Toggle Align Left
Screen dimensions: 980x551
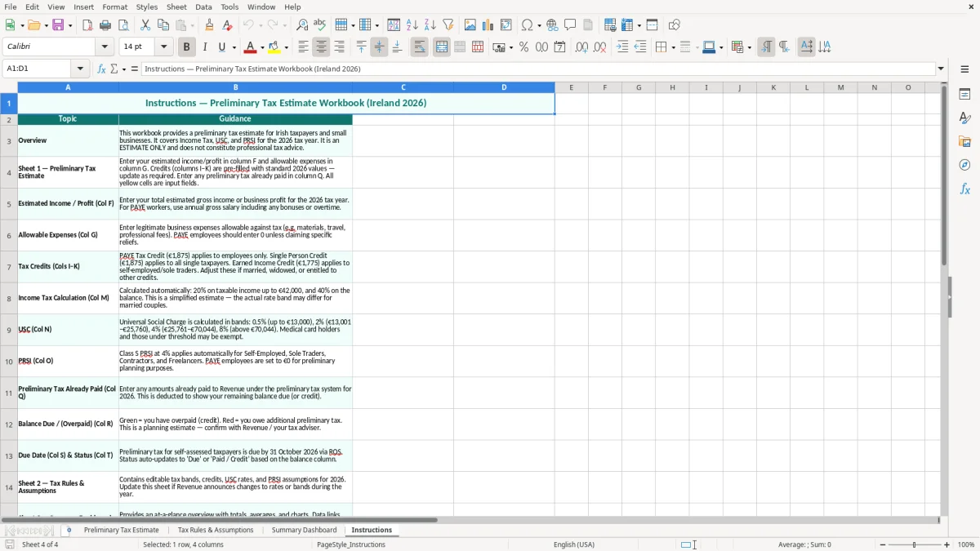(x=303, y=47)
